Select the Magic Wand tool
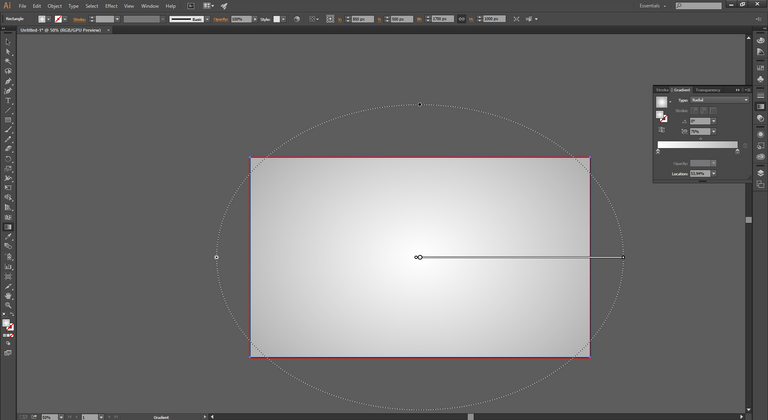The image size is (768, 420). pos(8,62)
